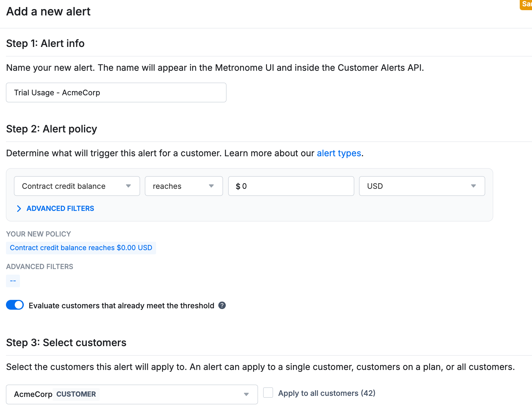The width and height of the screenshot is (532, 419).
Task: Click the CUSTOMER tag next to AcmeCorp
Action: 76,394
